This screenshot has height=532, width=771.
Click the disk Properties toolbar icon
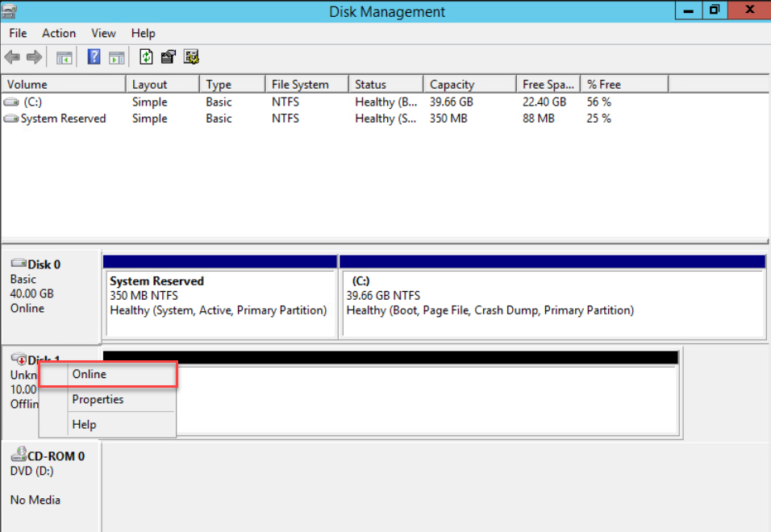tap(168, 56)
